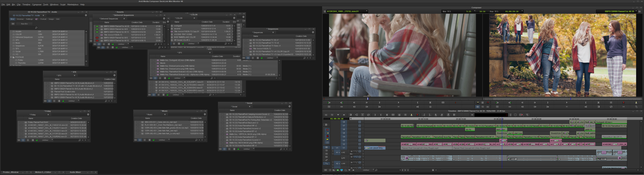Open the Mas TC1 timecode display dropdown

(x=522, y=11)
